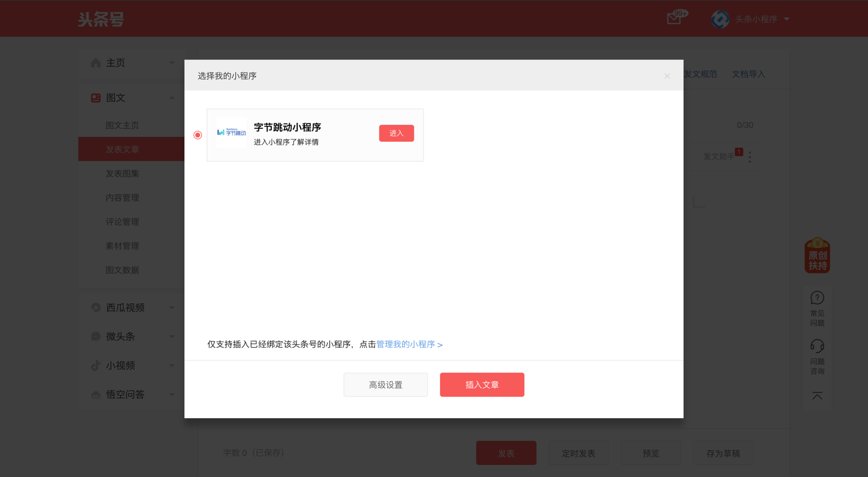
Task: Click the 字节跳动小程序 title text
Action: pyautogui.click(x=288, y=128)
